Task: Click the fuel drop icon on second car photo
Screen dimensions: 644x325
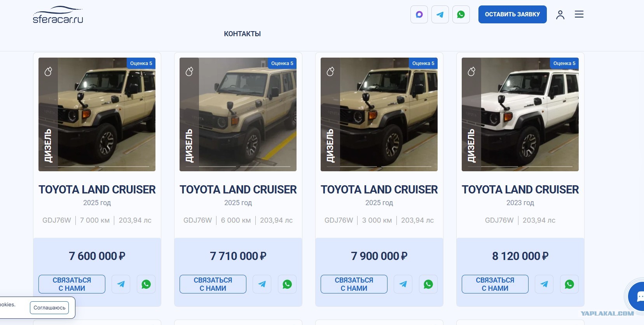Action: coord(189,72)
